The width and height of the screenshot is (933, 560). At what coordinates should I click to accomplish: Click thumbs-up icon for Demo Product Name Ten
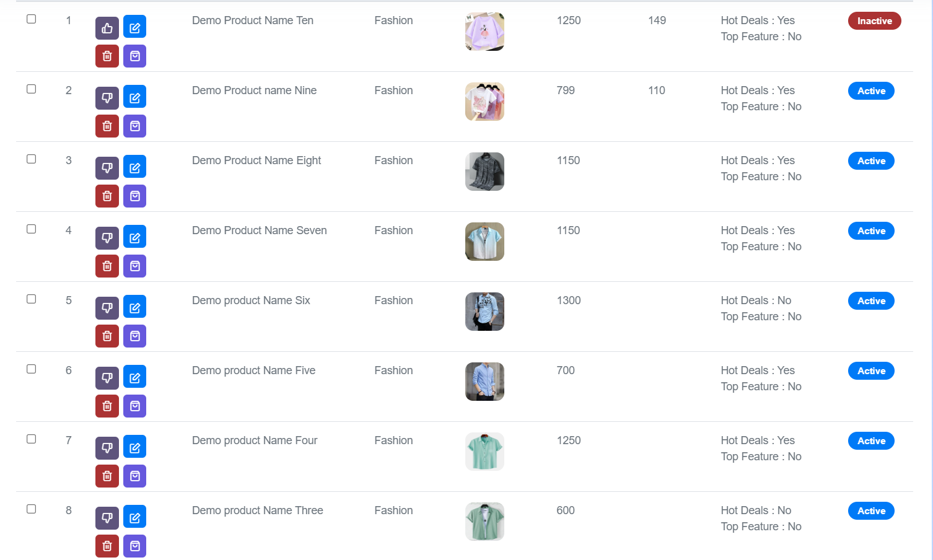pos(107,27)
